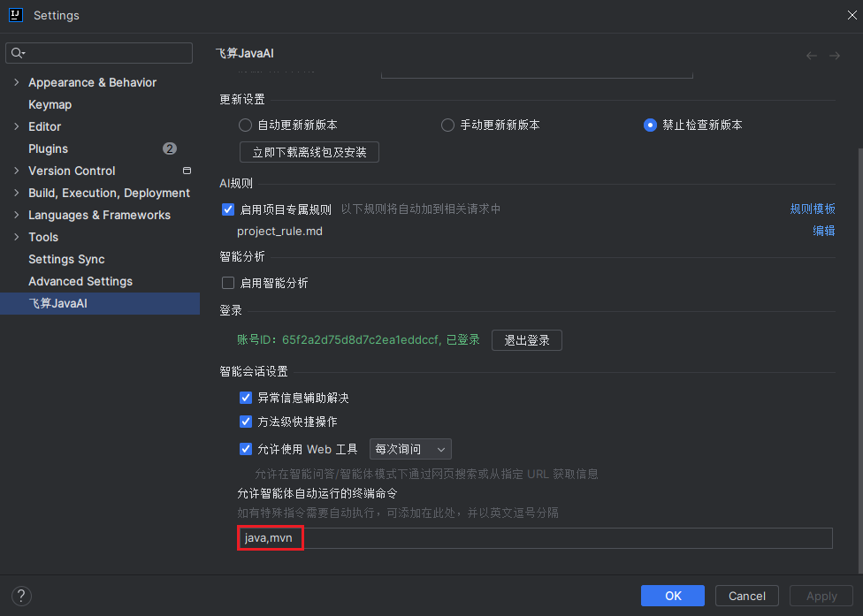863x616 pixels.
Task: Click the 以下规则将自动加到相关请求中 hint text
Action: pyautogui.click(x=421, y=209)
